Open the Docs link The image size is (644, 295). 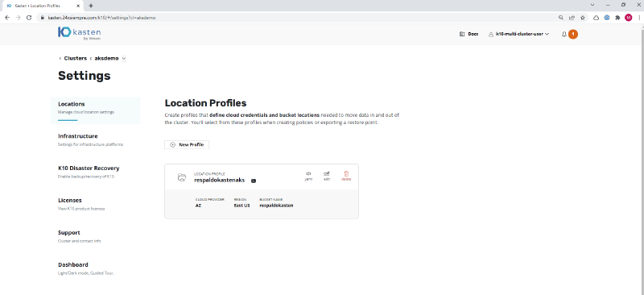(x=469, y=34)
